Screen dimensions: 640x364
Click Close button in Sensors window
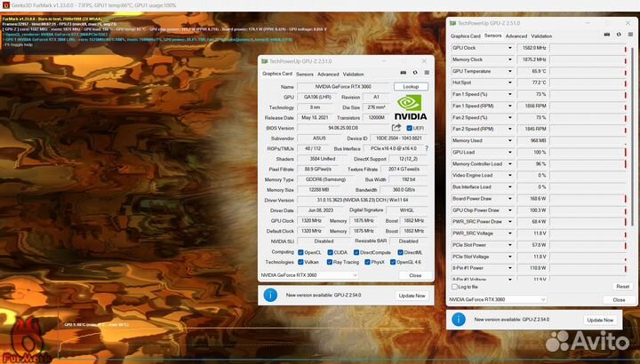(619, 299)
